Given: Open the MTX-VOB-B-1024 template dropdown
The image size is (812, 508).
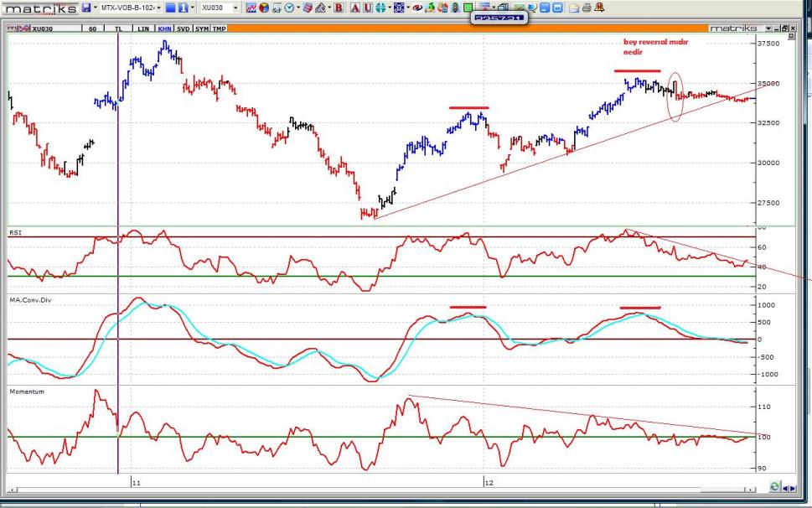Looking at the screenshot, I should click(157, 8).
